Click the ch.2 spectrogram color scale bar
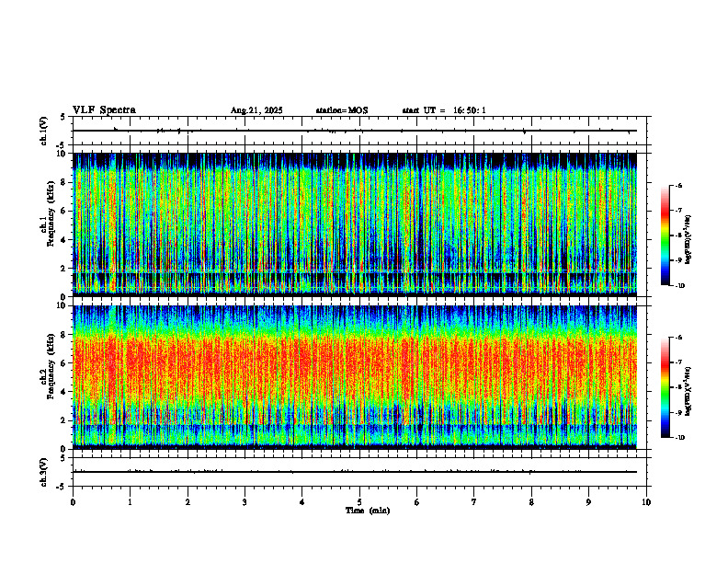The image size is (728, 563). [665, 387]
